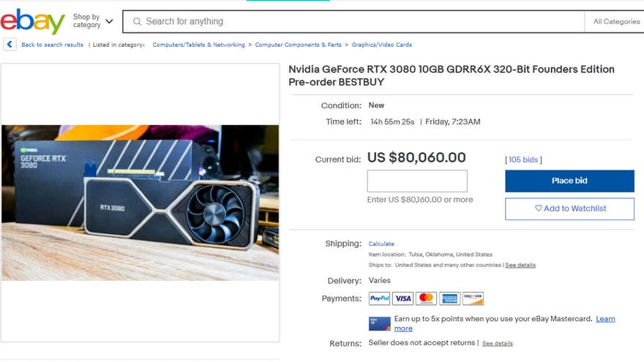Click the Calculate shipping link
This screenshot has height=362, width=644.
[381, 244]
